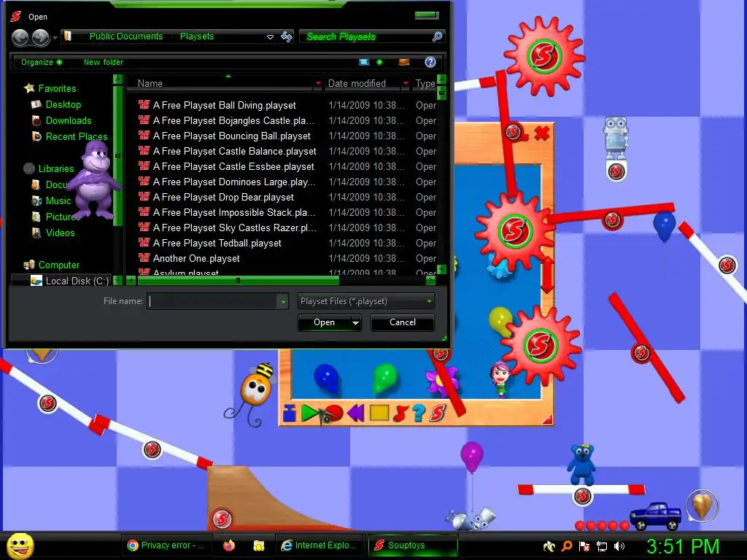The image size is (747, 560).
Task: Open the Name column filter dropdown arrow
Action: pyautogui.click(x=318, y=83)
